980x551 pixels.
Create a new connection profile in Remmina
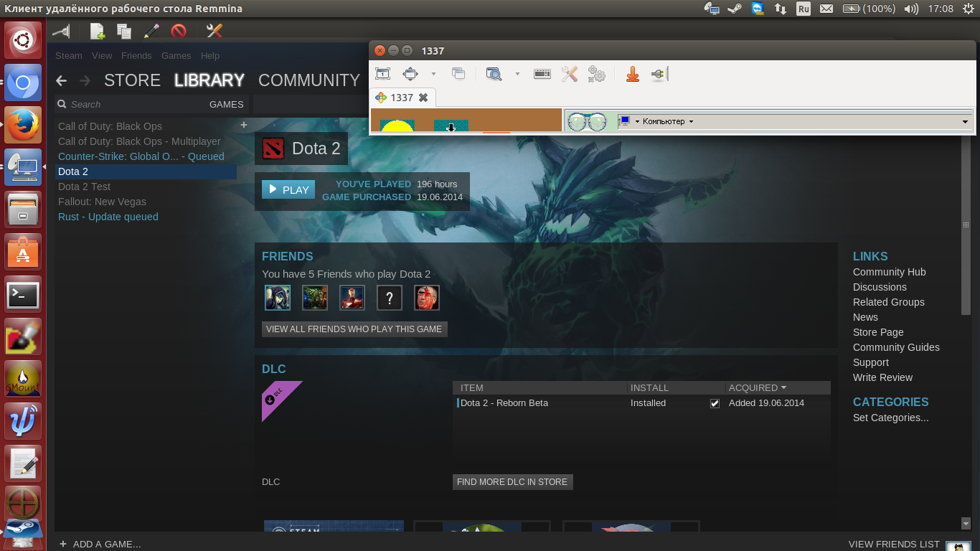pos(97,31)
